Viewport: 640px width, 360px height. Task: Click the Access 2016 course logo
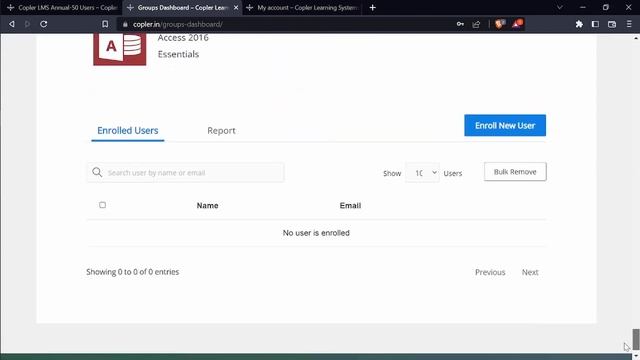(x=120, y=49)
